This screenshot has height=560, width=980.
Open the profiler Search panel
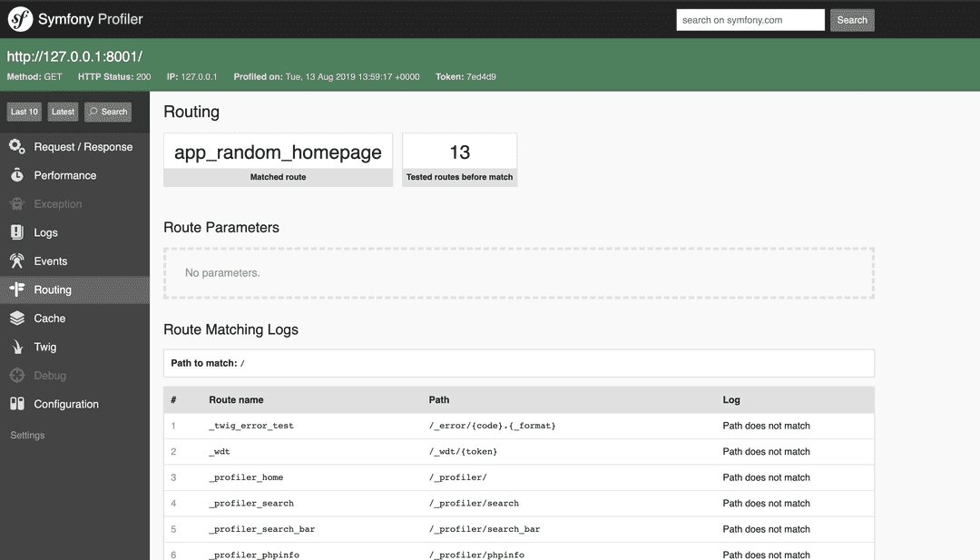click(107, 111)
